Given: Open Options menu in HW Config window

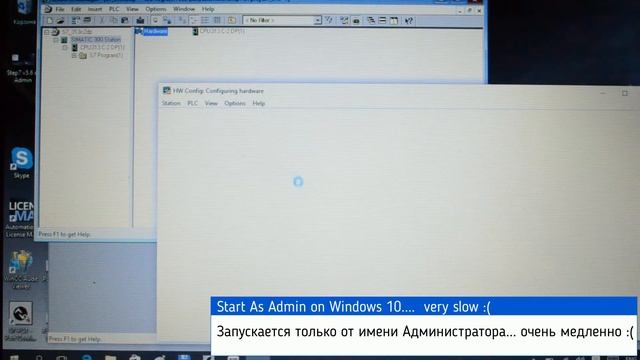Looking at the screenshot, I should (x=235, y=103).
